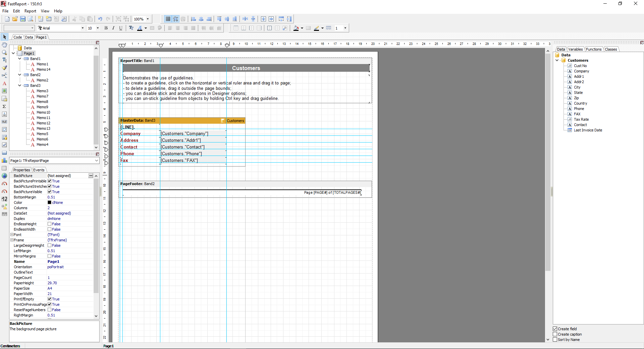Create a new report with toolbar icon
This screenshot has height=349, width=644.
coord(7,19)
